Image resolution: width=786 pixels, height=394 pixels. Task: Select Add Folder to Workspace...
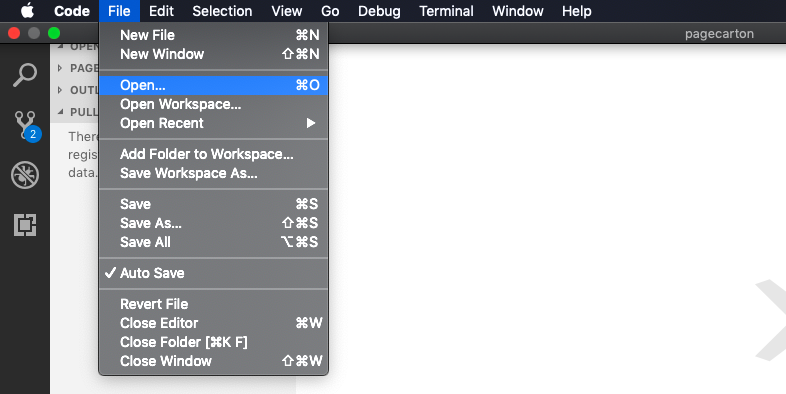click(x=214, y=154)
